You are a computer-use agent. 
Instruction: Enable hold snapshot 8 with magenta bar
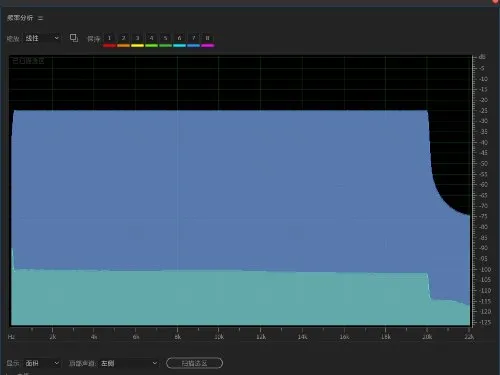207,38
